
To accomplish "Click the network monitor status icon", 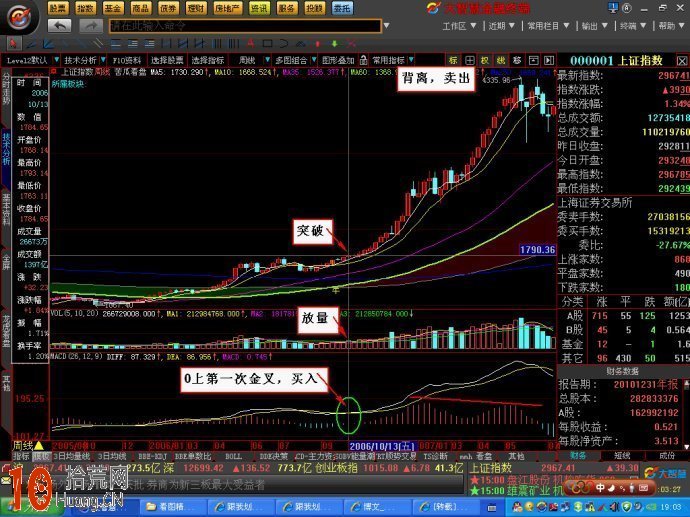I will click(613, 7).
